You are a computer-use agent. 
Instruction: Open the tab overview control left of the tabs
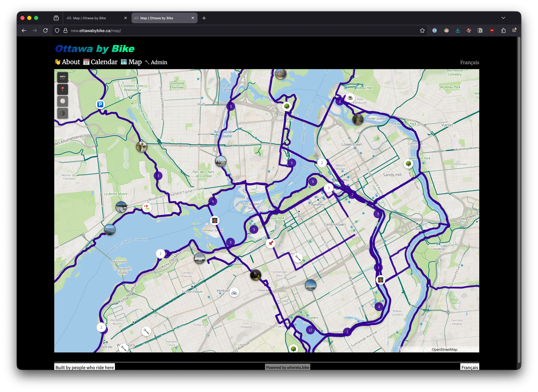pyautogui.click(x=56, y=18)
